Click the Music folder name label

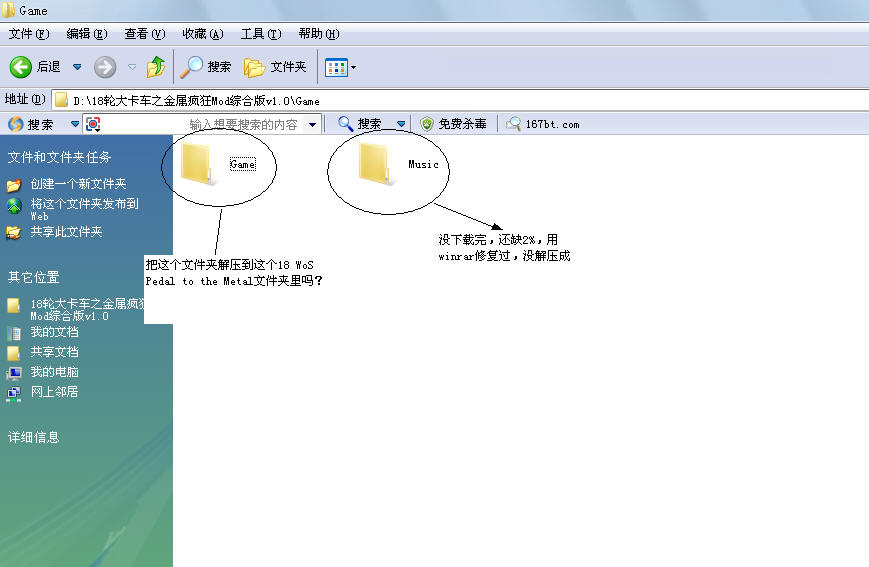423,164
